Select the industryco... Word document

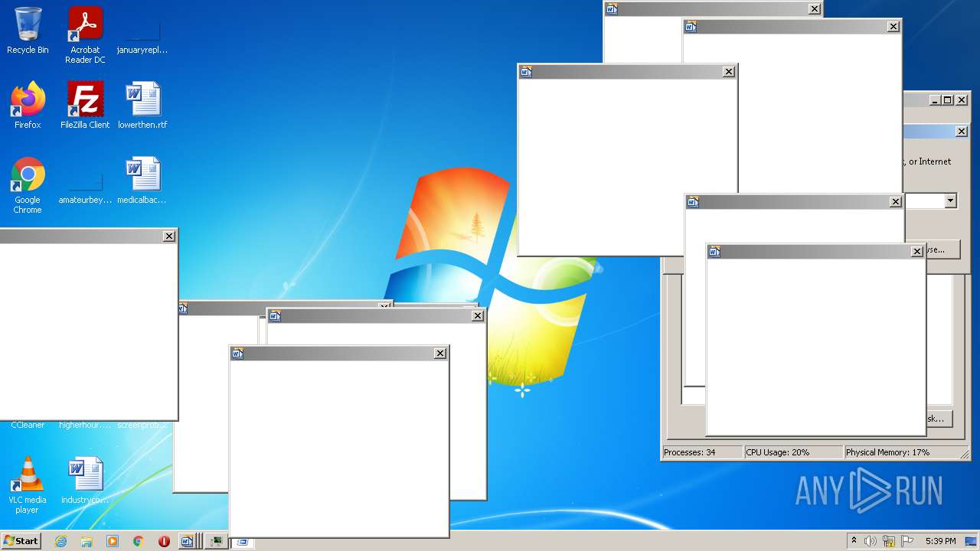pyautogui.click(x=85, y=481)
